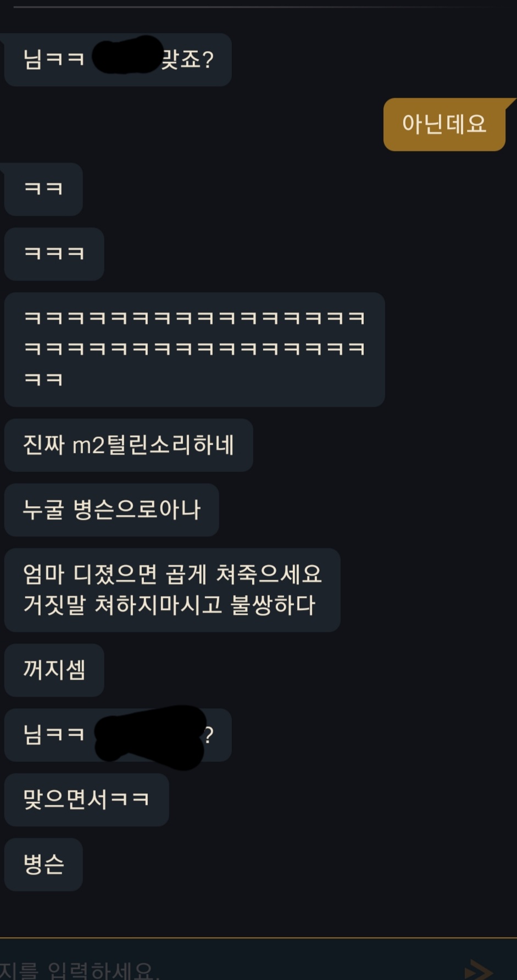Select the gold 아닌데요 sent message bubble
This screenshot has height=980, width=517.
[444, 125]
